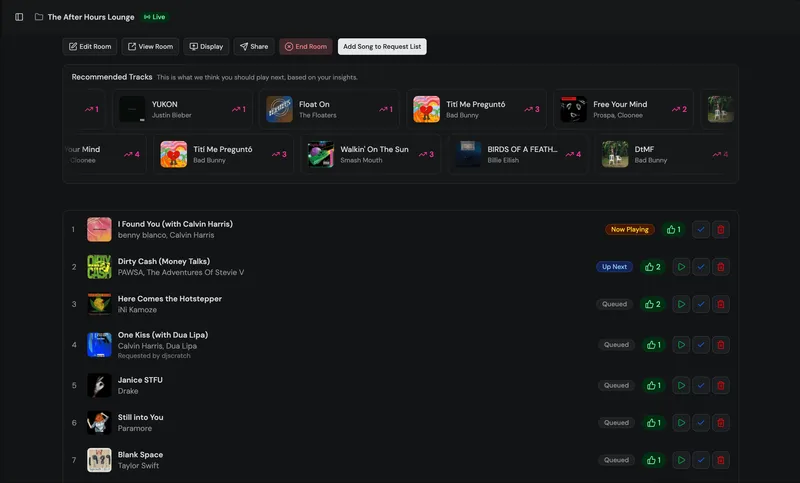Click the folder icon beside room title
Viewport: 800px width, 483px height.
[39, 17]
